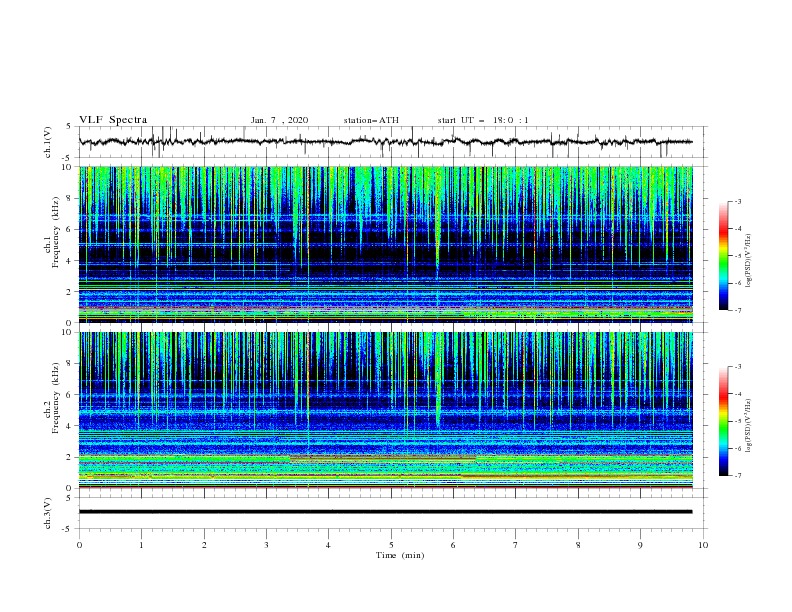
Task: Click time axis tick label "3"
Action: [267, 545]
